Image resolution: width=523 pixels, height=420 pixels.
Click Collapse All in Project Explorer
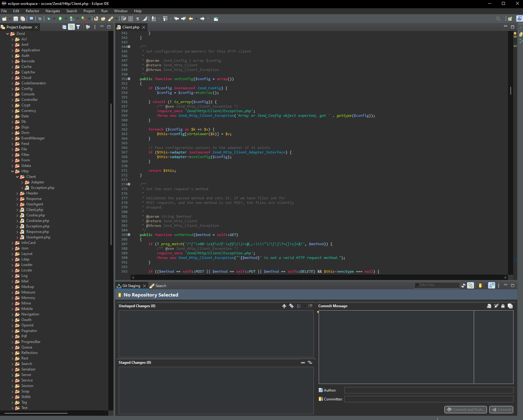tap(64, 27)
